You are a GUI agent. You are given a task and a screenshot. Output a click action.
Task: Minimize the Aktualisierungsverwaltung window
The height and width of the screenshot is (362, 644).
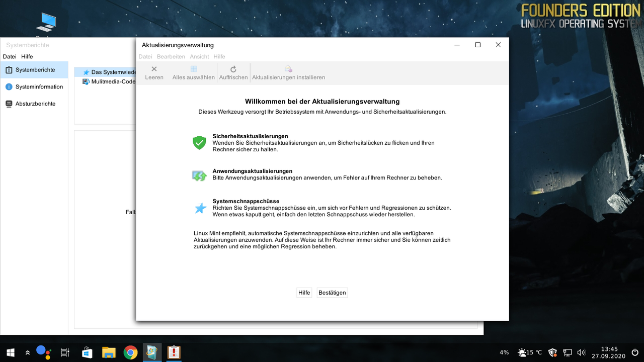(457, 45)
